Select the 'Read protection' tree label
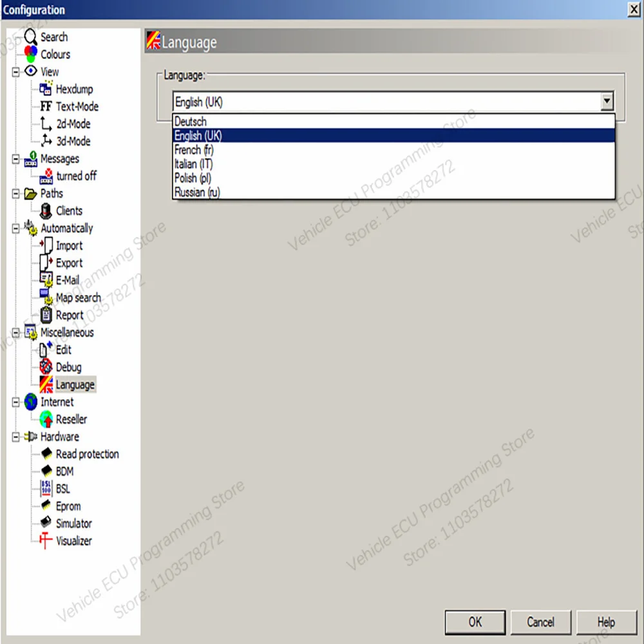 [x=88, y=454]
